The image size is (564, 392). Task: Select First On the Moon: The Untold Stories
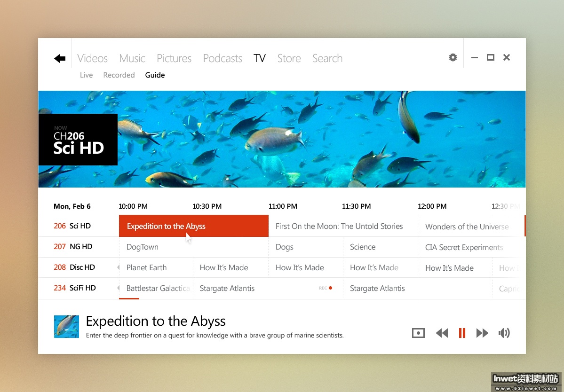tap(343, 226)
